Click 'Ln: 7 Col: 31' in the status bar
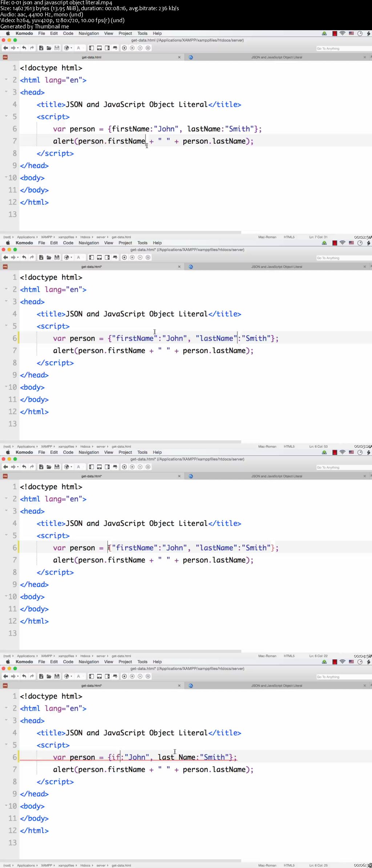This screenshot has height=868, width=372. (318, 237)
